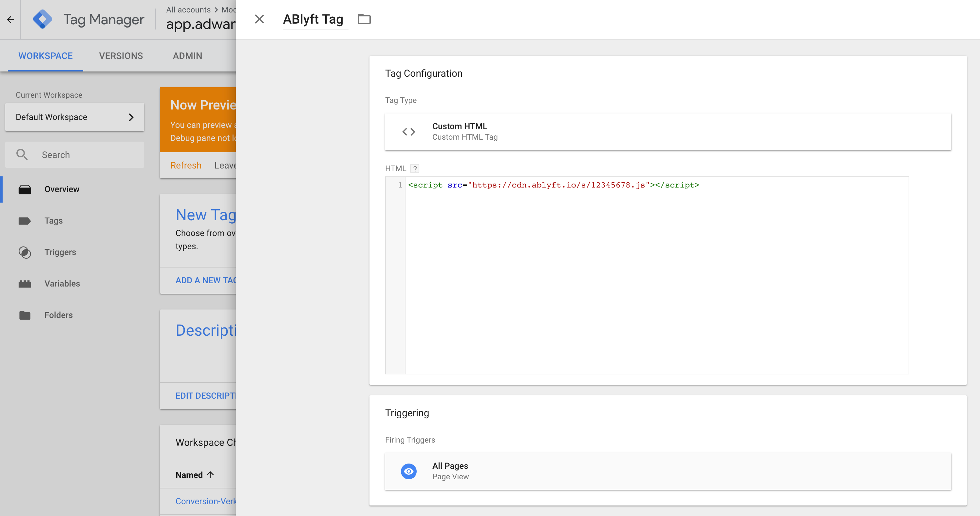This screenshot has width=980, height=516.
Task: Click the Folders icon in sidebar
Action: click(25, 315)
